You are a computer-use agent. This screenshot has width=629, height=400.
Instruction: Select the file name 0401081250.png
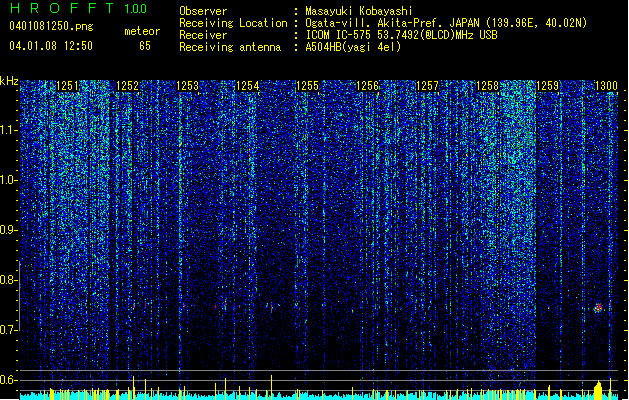[51, 26]
